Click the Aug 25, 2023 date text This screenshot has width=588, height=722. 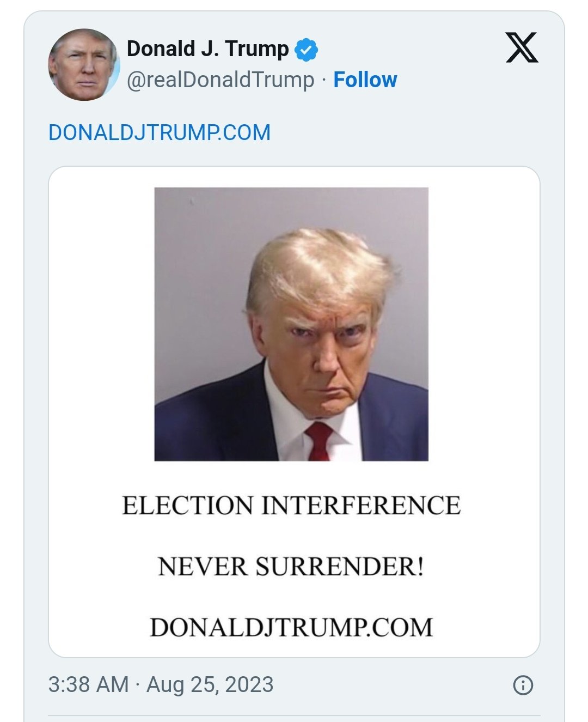[x=210, y=685]
